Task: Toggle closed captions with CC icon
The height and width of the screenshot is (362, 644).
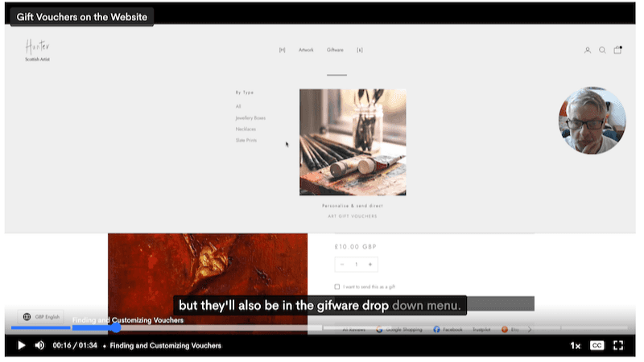Action: click(x=597, y=345)
